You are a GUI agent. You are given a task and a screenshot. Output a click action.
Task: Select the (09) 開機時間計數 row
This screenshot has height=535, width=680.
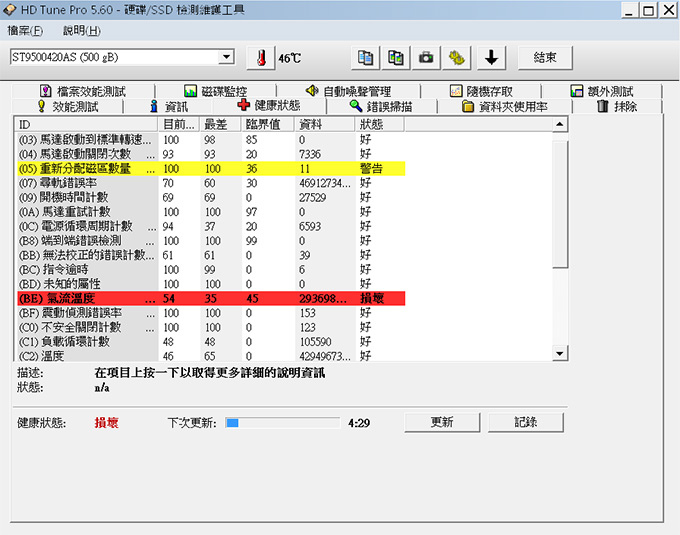211,197
